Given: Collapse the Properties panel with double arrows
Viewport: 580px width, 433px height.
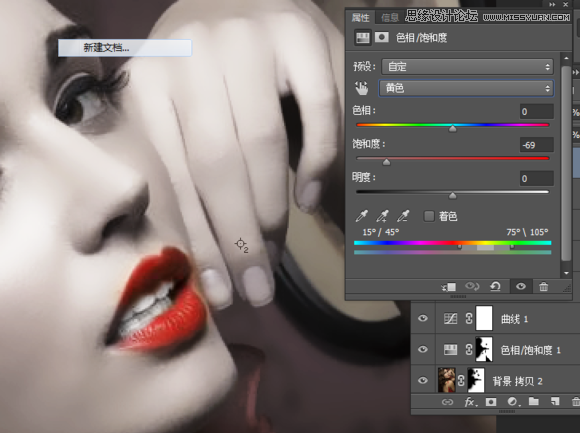Looking at the screenshot, I should point(552,4).
